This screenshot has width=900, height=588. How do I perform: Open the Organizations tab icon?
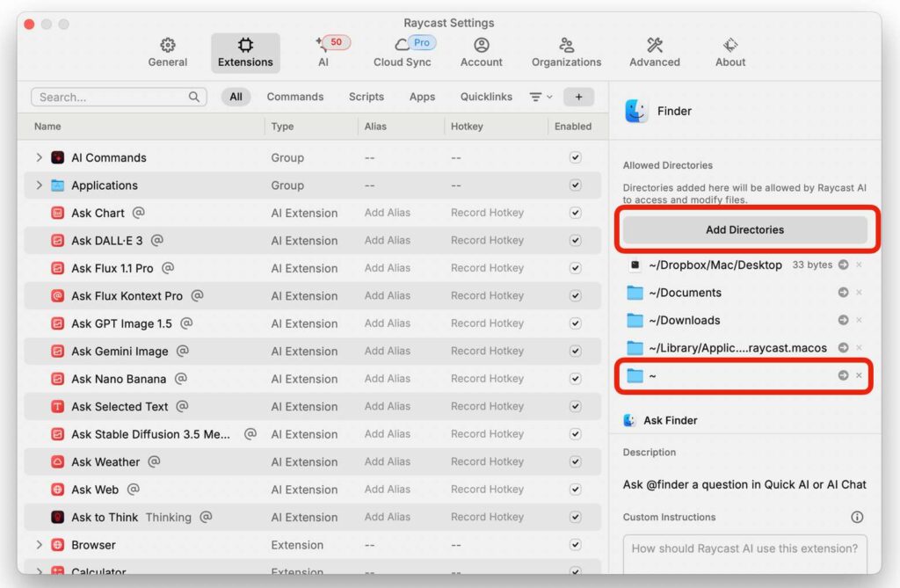point(566,45)
